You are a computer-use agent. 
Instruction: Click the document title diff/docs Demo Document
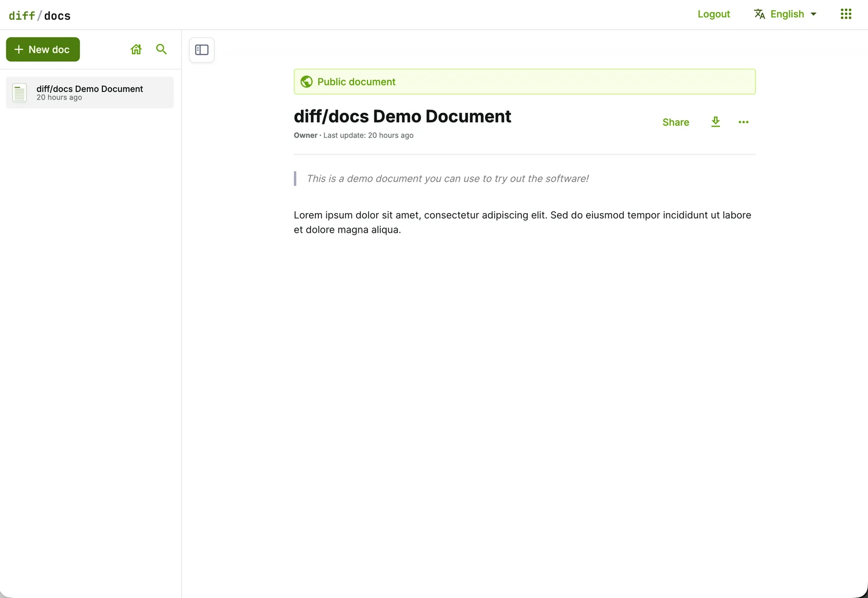(x=402, y=116)
